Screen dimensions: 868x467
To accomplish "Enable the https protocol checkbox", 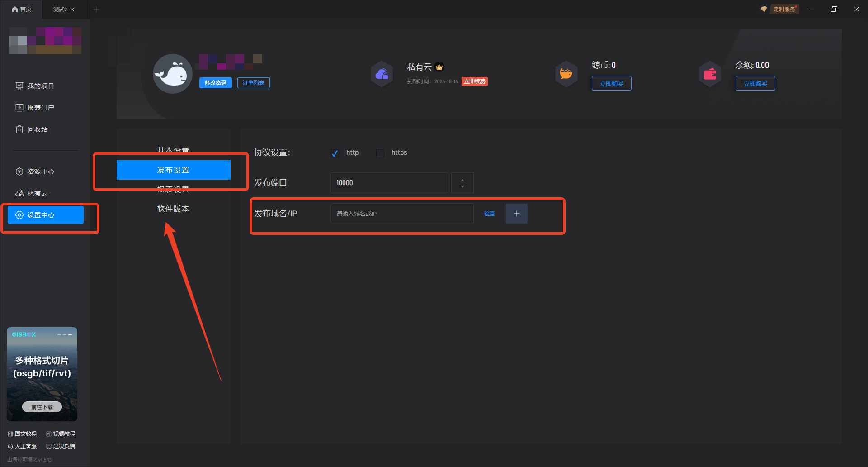I will coord(380,153).
